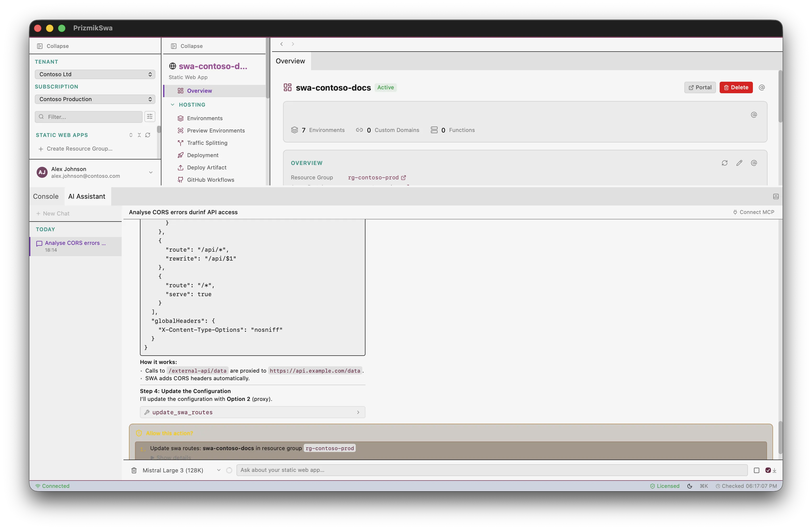Switch to the Console tab
Image resolution: width=812 pixels, height=530 pixels.
[46, 196]
